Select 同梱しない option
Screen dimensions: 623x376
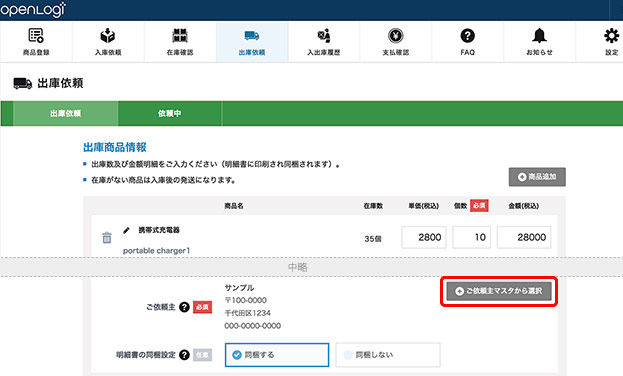click(388, 355)
